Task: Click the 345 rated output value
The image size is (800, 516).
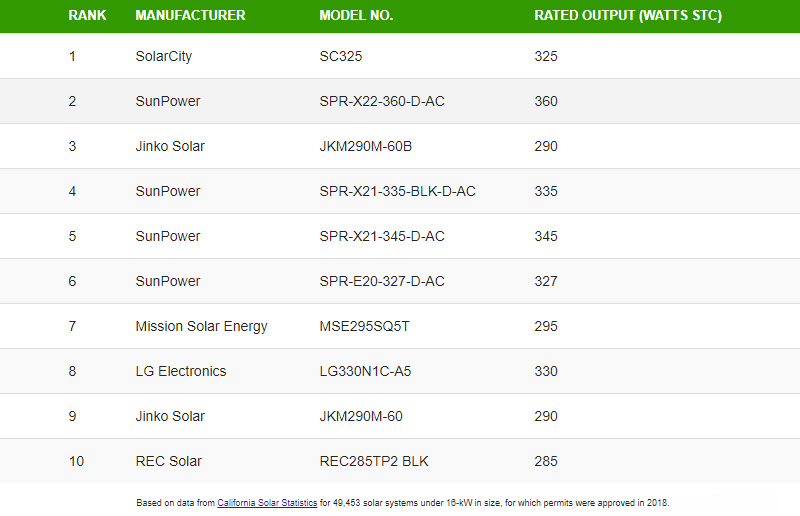Action: tap(546, 236)
